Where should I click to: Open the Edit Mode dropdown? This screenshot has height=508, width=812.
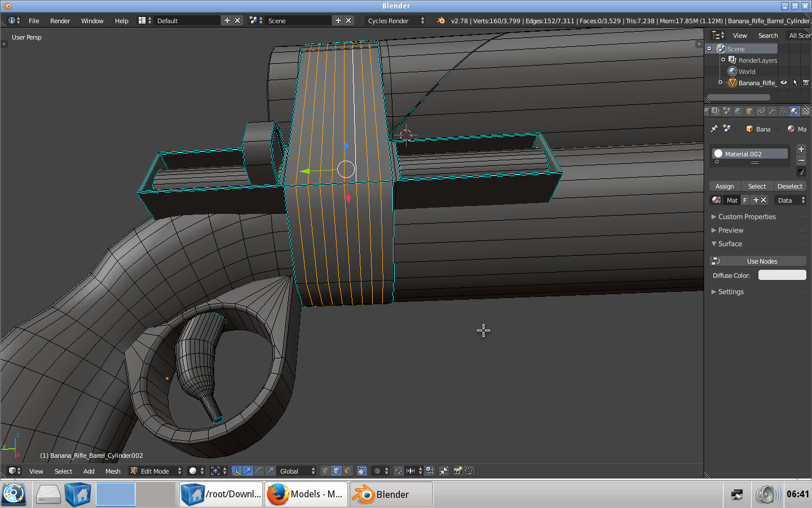pos(156,471)
